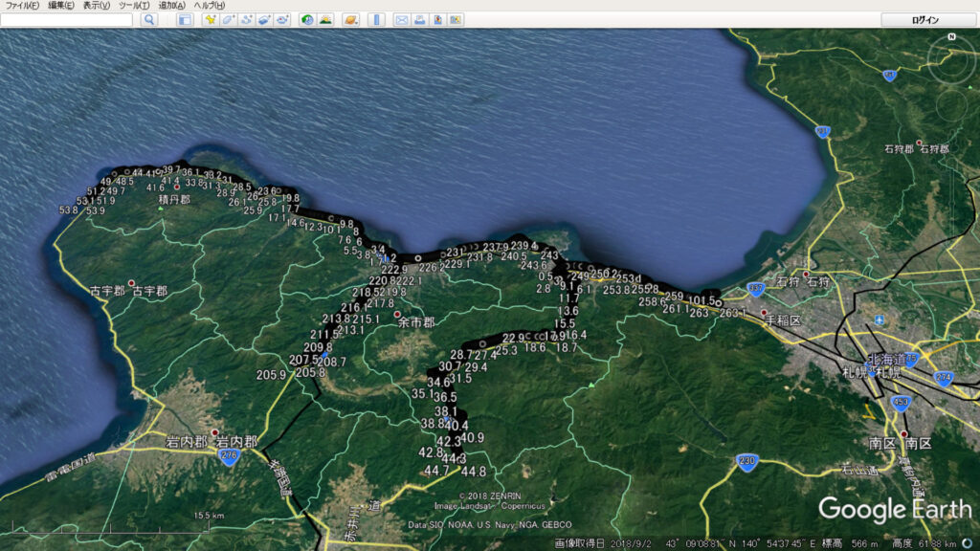The width and height of the screenshot is (980, 551).
Task: Add an image overlay
Action: click(x=264, y=19)
